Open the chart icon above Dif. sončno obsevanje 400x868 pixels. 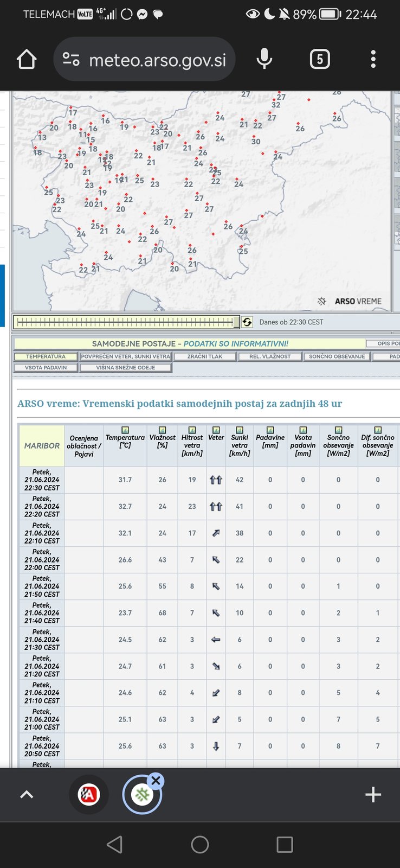coord(378,430)
